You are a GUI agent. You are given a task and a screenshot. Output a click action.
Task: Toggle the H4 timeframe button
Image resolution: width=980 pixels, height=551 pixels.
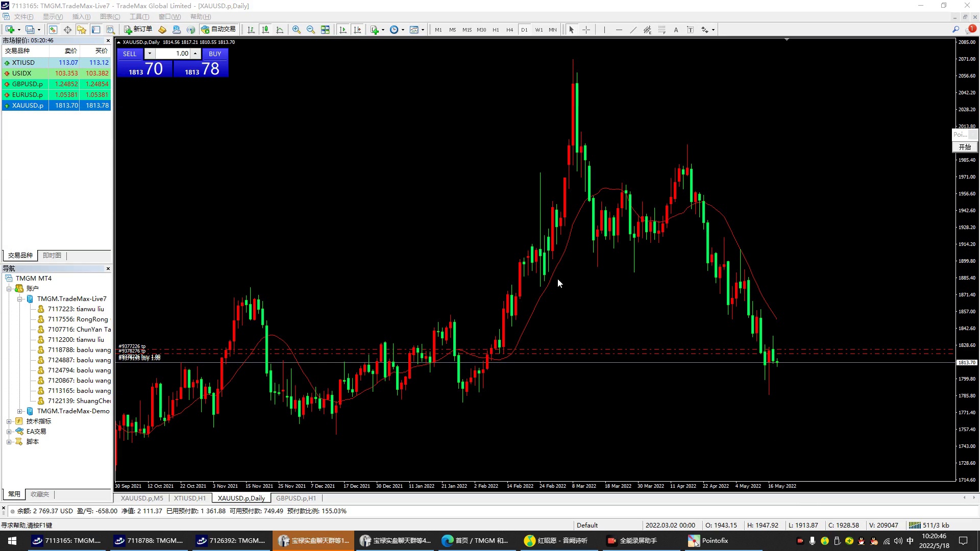pos(509,30)
